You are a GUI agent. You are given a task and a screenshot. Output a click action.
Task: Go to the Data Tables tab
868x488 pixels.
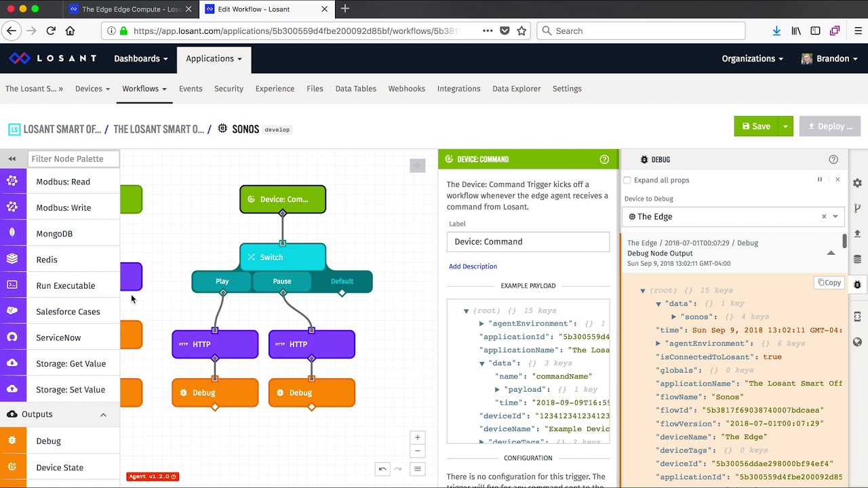click(x=355, y=89)
